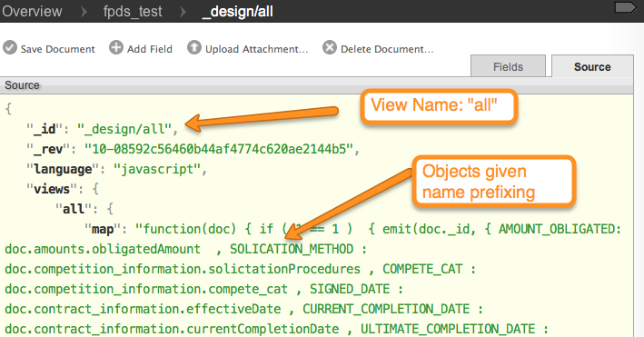Click CURRENT_COMPLETION_DATE in the source

coord(386,309)
